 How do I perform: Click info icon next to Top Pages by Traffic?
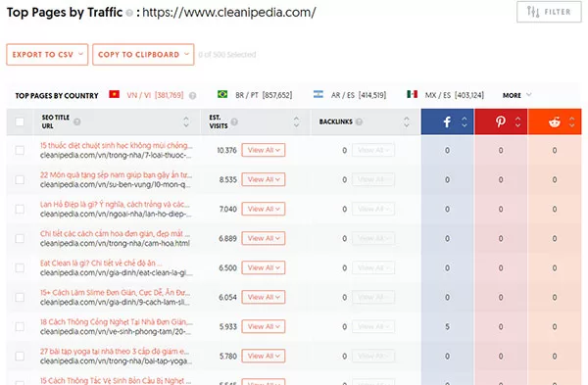click(129, 13)
